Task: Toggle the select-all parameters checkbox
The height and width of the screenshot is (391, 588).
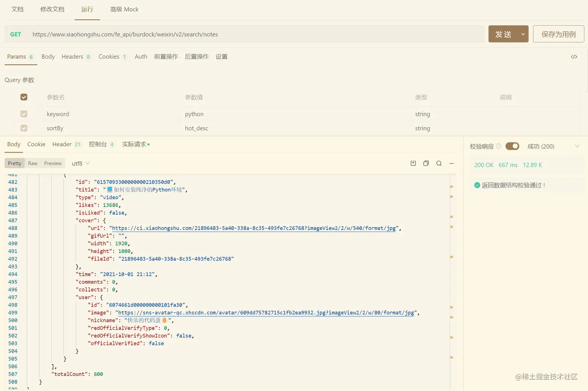Action: click(24, 97)
